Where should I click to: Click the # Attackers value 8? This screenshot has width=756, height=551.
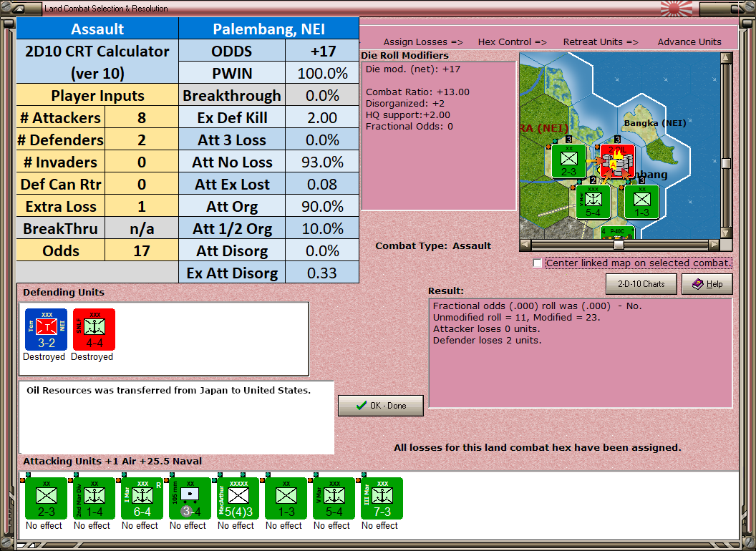[142, 117]
